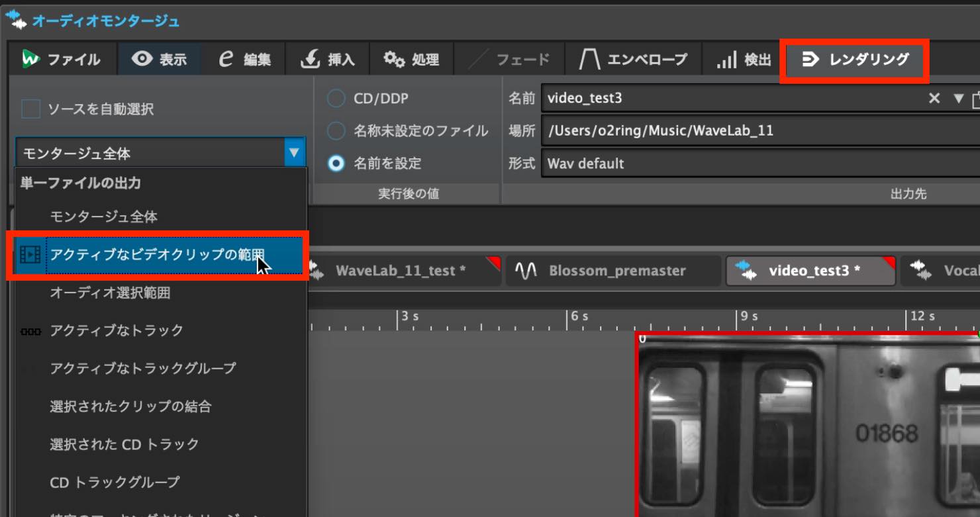Viewport: 980px width, 517px height.
Task: Click the 12 s mark on timeline ruler
Action: click(x=922, y=316)
